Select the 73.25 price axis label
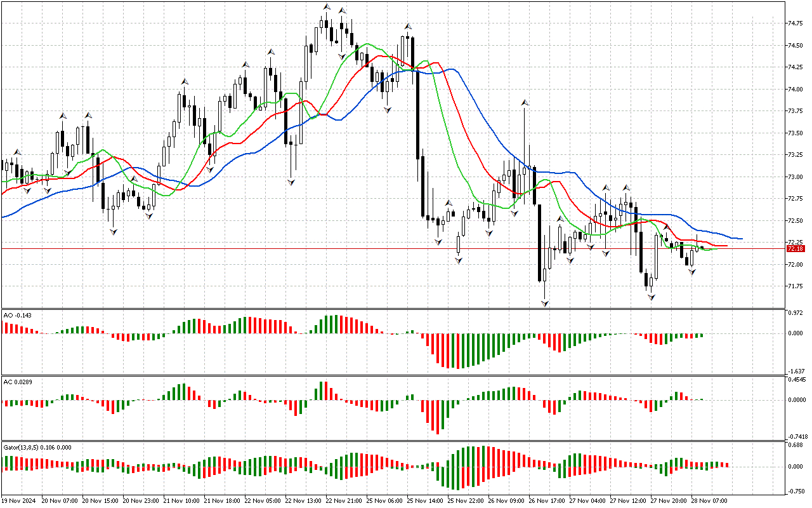This screenshot has height=508, width=812. 795,155
